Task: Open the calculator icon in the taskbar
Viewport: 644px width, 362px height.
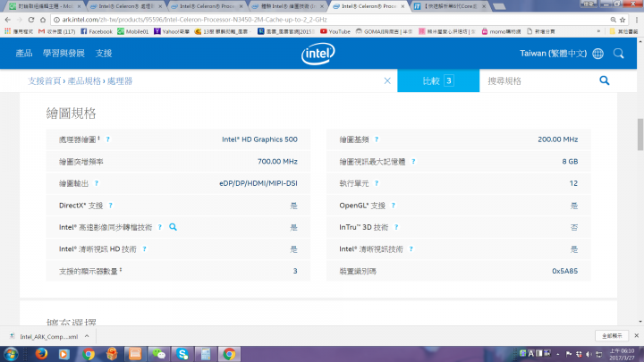Action: [206, 354]
